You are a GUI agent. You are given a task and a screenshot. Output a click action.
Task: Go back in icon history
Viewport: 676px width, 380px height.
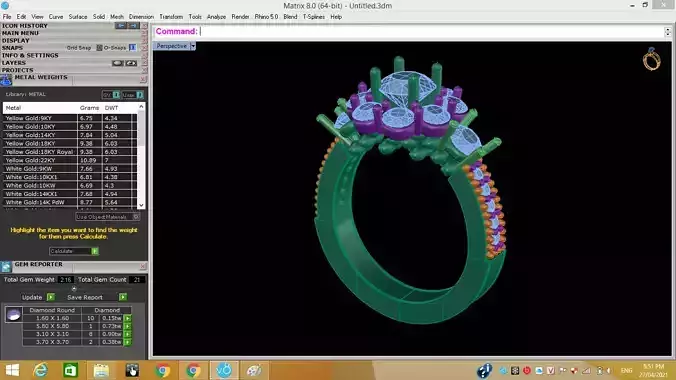point(121,26)
